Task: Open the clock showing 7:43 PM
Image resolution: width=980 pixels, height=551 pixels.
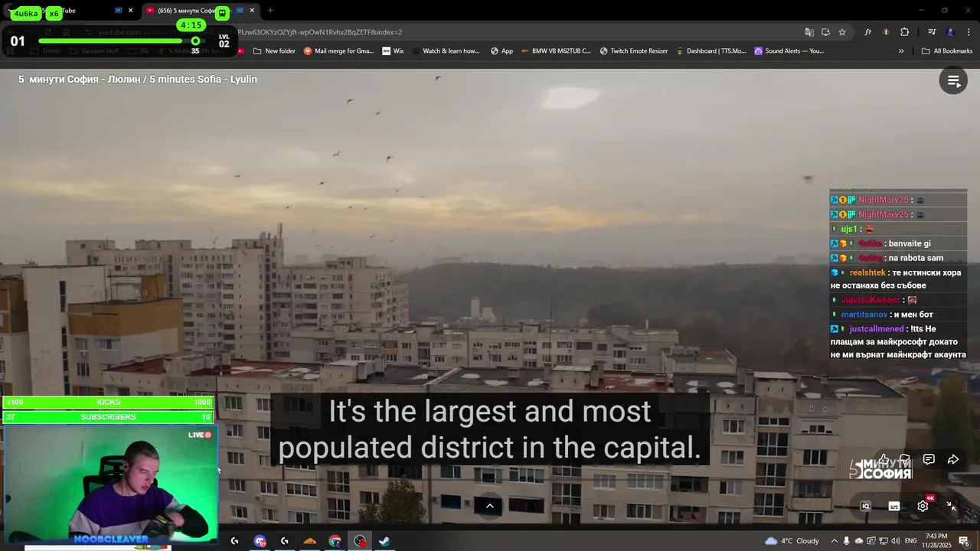Action: click(936, 541)
